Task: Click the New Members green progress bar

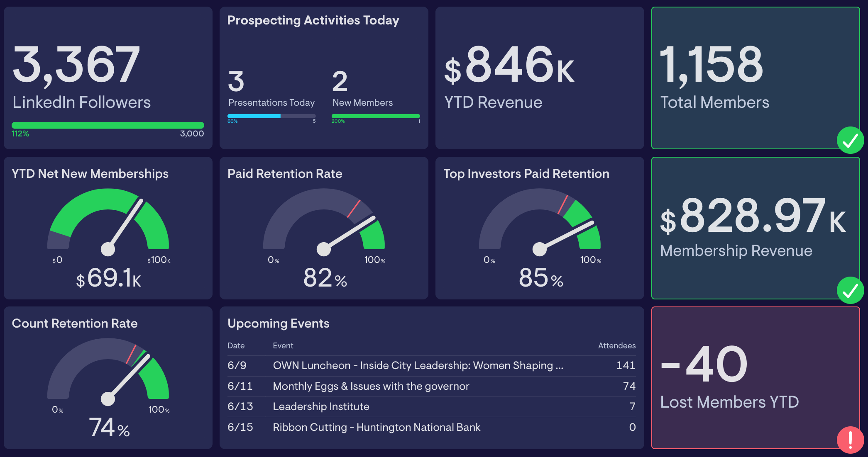Action: tap(376, 116)
